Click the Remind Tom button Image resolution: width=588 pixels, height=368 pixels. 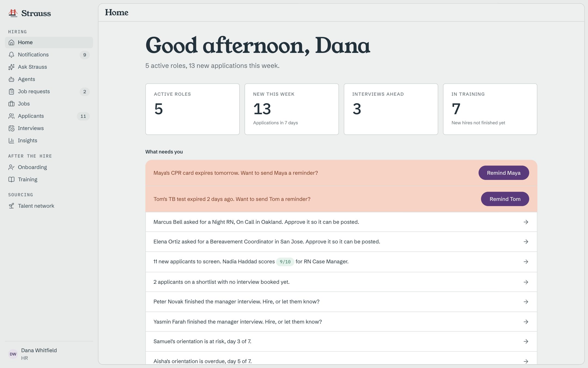tap(505, 199)
